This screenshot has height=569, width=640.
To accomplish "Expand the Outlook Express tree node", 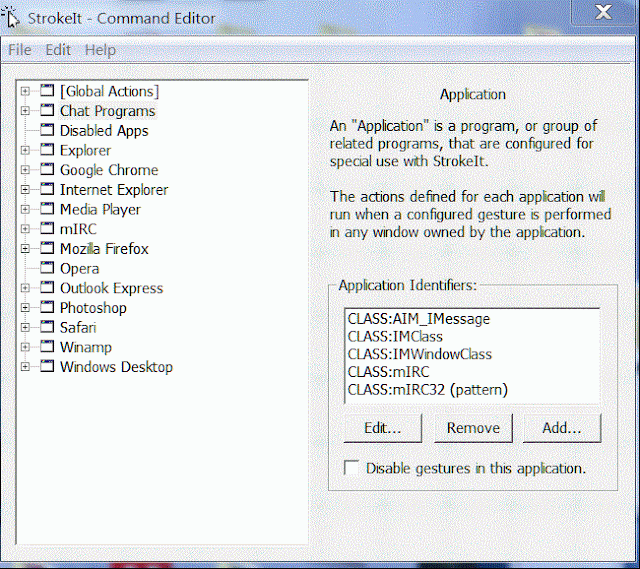I will 25,288.
